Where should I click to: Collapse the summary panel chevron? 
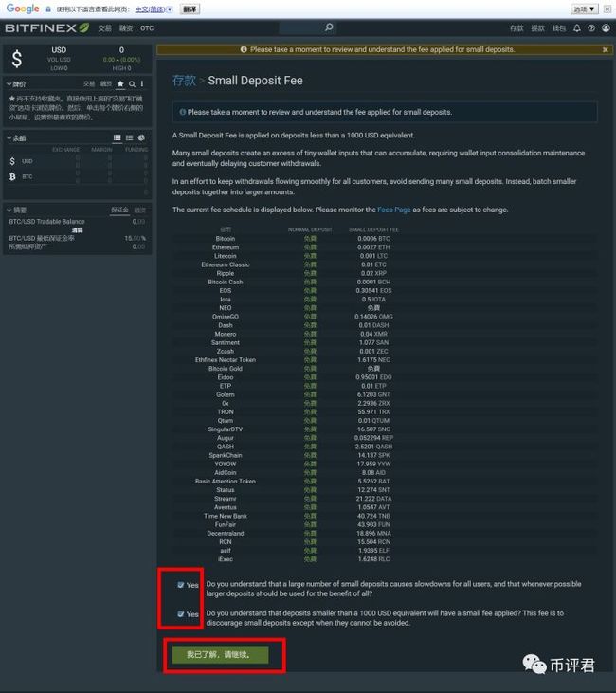9,210
